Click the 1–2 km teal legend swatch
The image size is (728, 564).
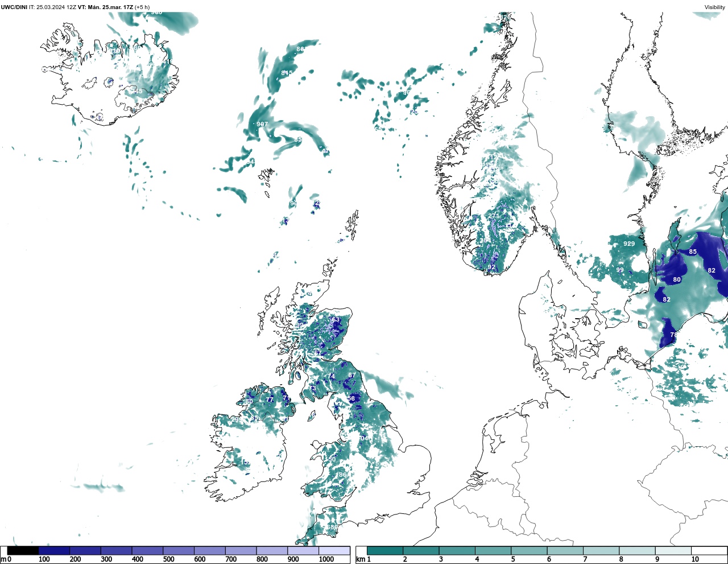(385, 550)
